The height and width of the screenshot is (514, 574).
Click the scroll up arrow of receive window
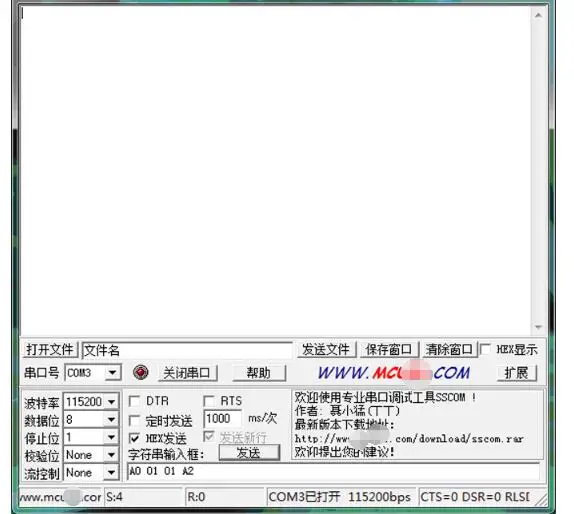coord(538,15)
